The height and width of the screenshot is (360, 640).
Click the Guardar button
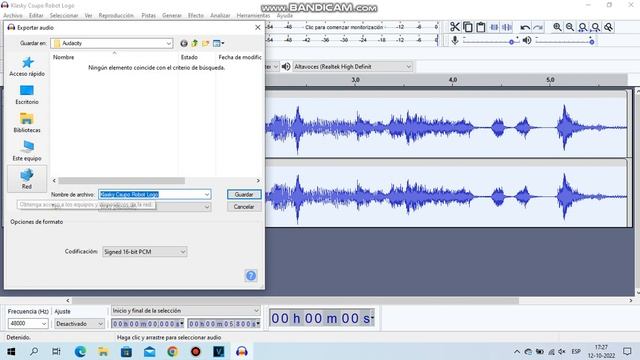tap(244, 195)
